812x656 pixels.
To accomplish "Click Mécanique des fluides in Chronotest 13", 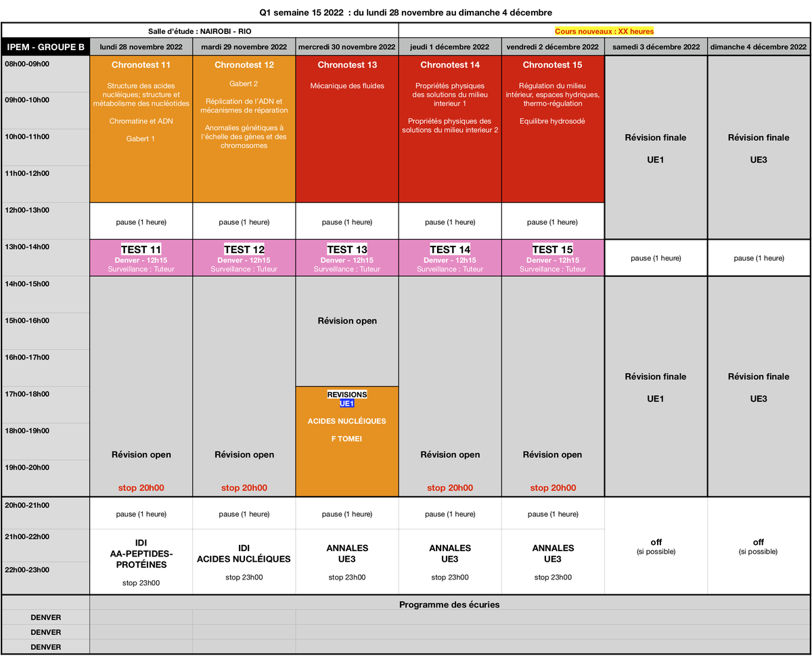I will coord(347,86).
